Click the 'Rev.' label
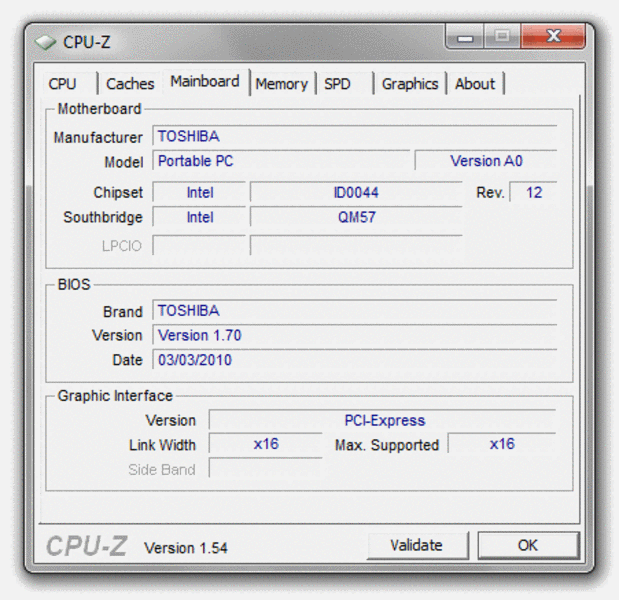This screenshot has width=619, height=600. click(x=490, y=193)
